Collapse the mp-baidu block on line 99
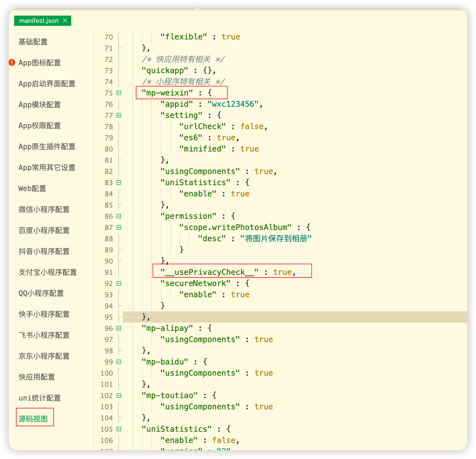The image size is (476, 459). click(x=119, y=362)
